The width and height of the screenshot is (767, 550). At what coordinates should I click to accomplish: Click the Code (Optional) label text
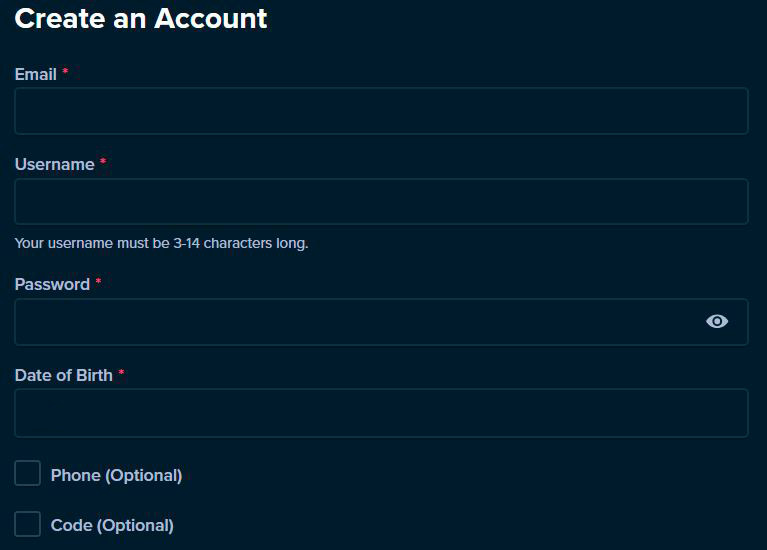[112, 526]
